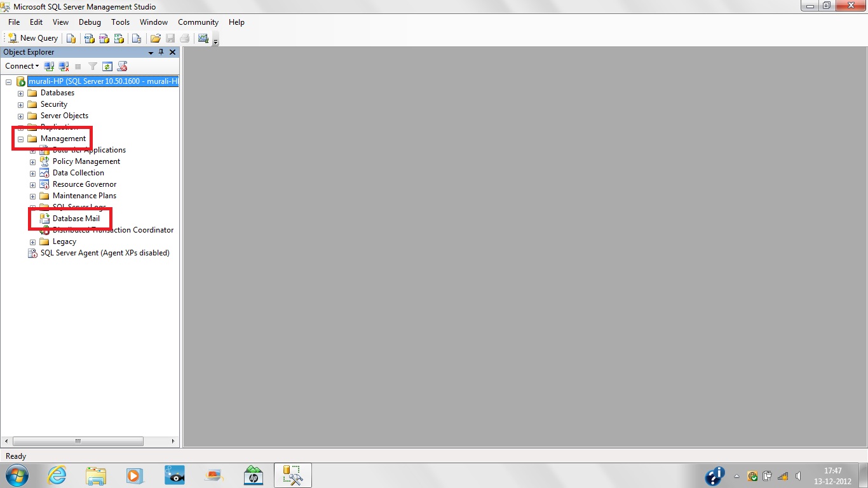This screenshot has height=488, width=868.
Task: Open the Tools menu
Action: tap(120, 22)
